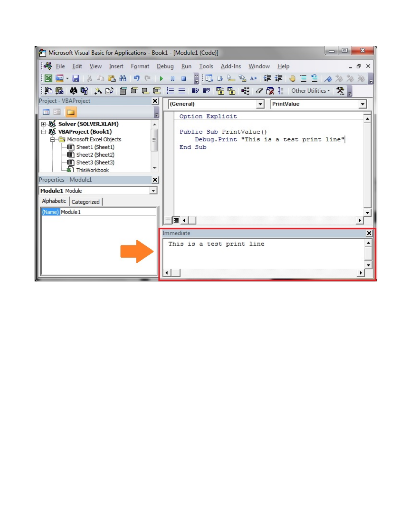Open the Window menu
411x532 pixels.
pyautogui.click(x=259, y=66)
